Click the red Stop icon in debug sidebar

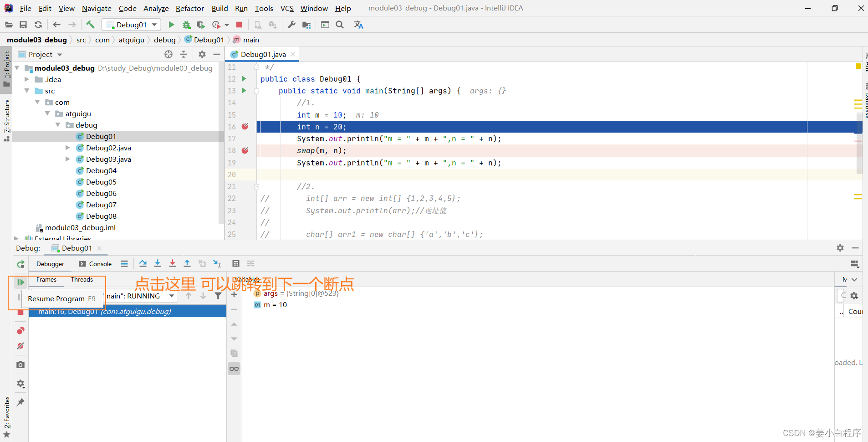pyautogui.click(x=20, y=312)
